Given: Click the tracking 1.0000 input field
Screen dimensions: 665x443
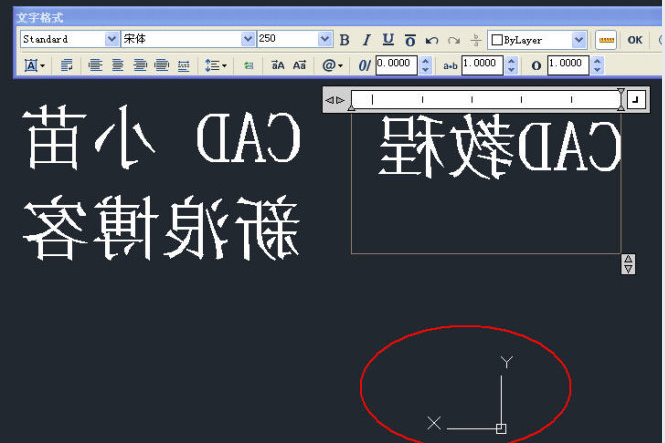Looking at the screenshot, I should (482, 65).
